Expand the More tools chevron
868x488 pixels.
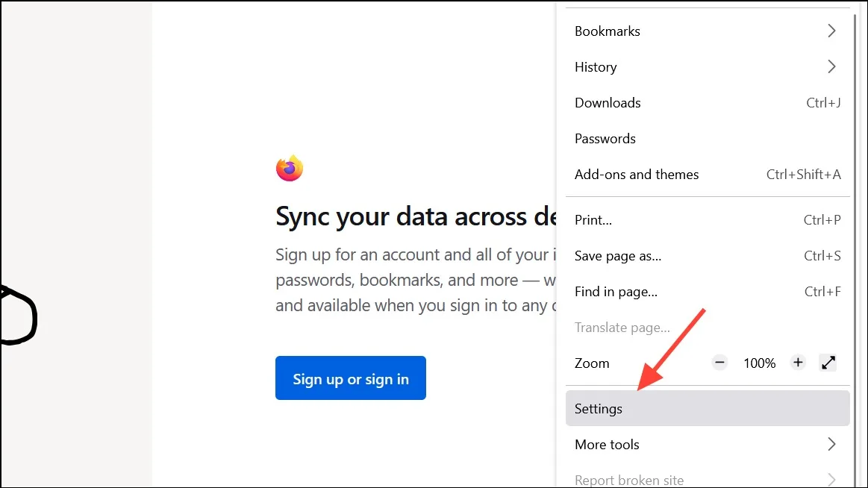(831, 444)
